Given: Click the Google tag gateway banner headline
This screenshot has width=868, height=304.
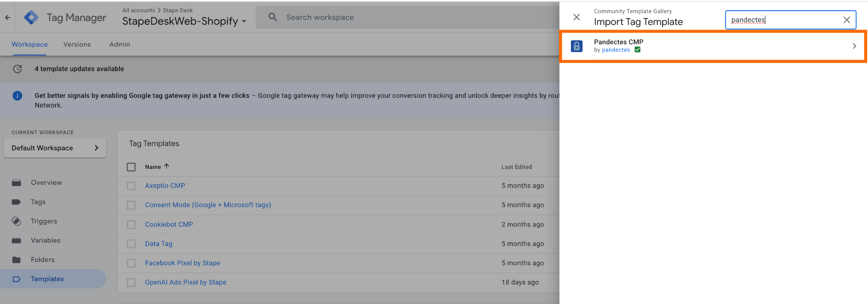Looking at the screenshot, I should 142,96.
